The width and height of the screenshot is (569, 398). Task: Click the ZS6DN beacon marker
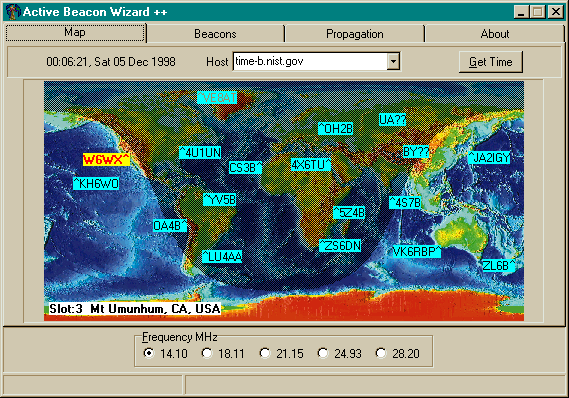(340, 245)
